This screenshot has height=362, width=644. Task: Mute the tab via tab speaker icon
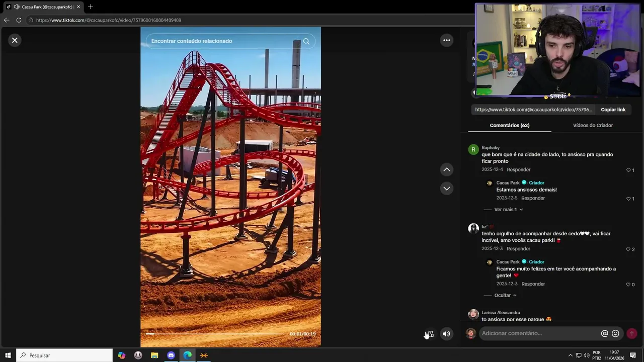(17, 7)
